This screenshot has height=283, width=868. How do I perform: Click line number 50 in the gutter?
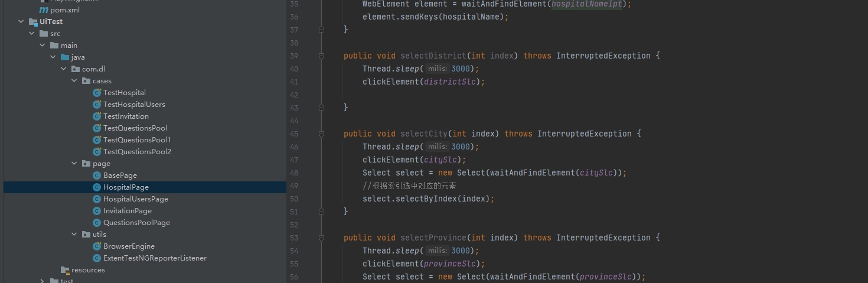295,199
